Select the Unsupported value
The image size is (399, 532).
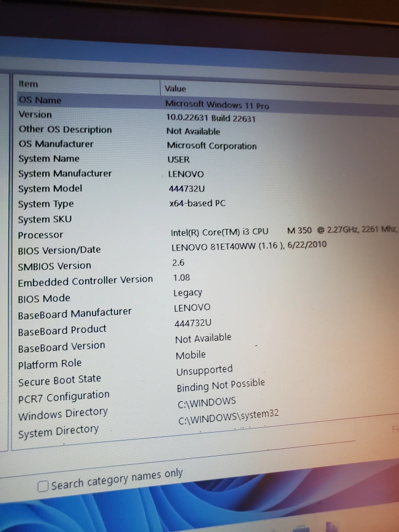coord(205,370)
